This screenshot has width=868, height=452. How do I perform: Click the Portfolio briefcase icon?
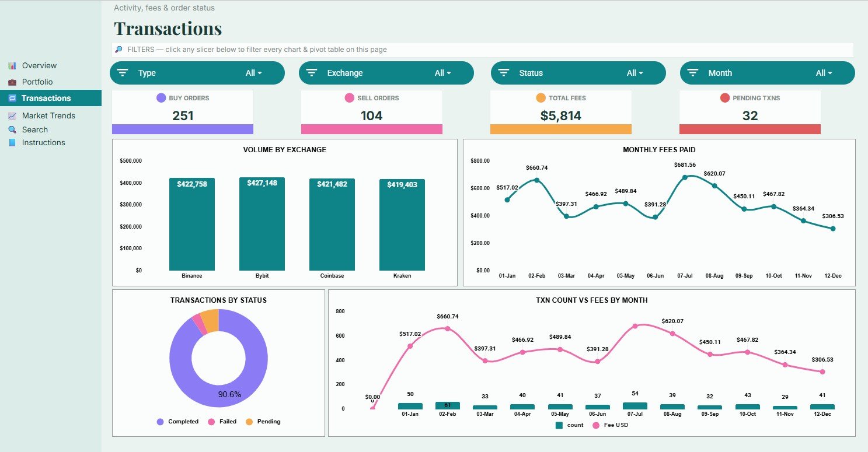(x=12, y=82)
